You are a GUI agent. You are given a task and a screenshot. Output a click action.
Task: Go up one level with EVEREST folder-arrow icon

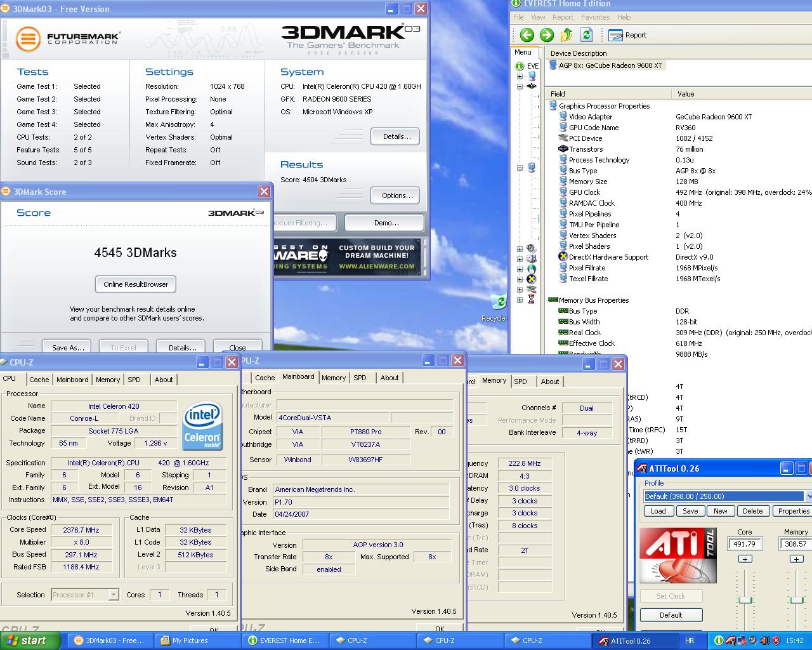566,35
